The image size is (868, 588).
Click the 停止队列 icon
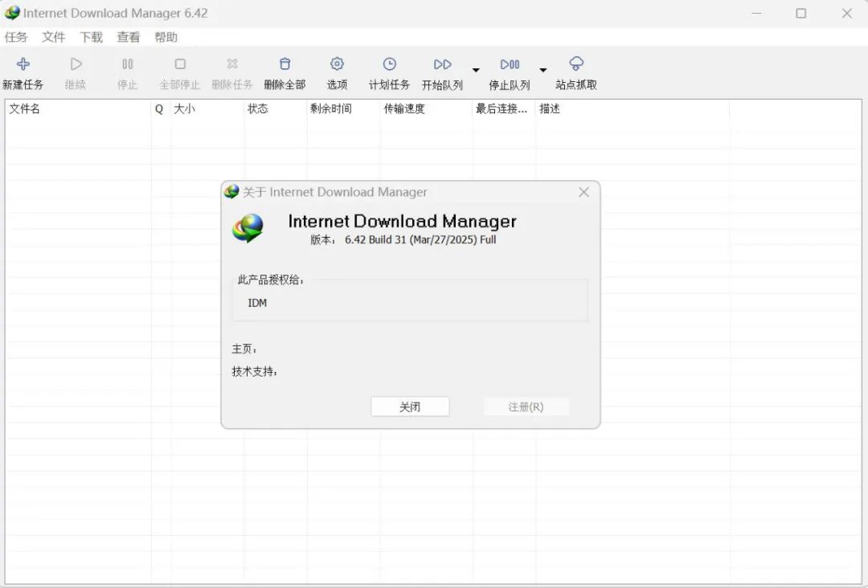tap(510, 65)
